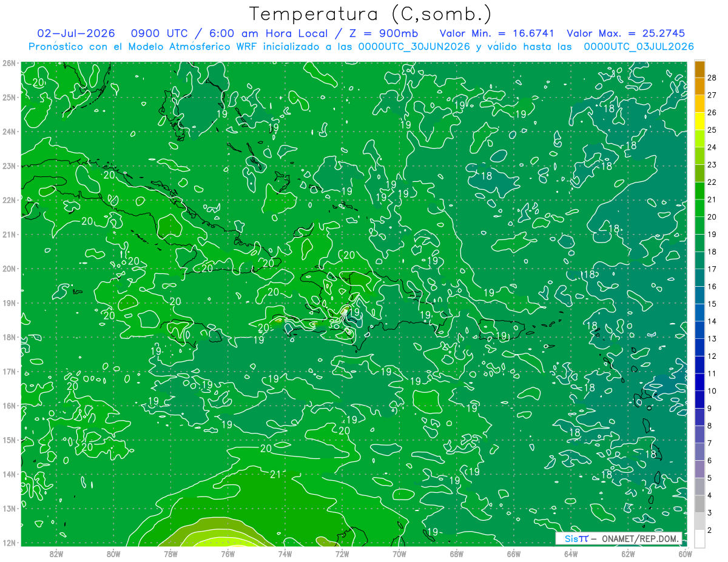Click the 60W longitude label

[685, 553]
